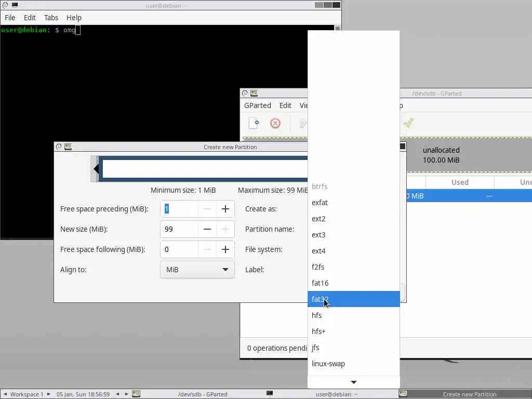
Task: Click the terminal scrollbar handle
Action: [x=338, y=28]
